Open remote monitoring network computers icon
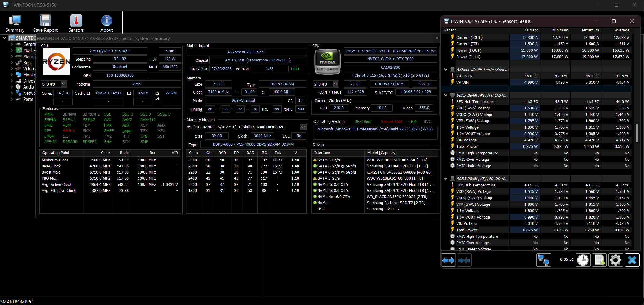Viewport: 644px width, 305px height. pos(543,260)
